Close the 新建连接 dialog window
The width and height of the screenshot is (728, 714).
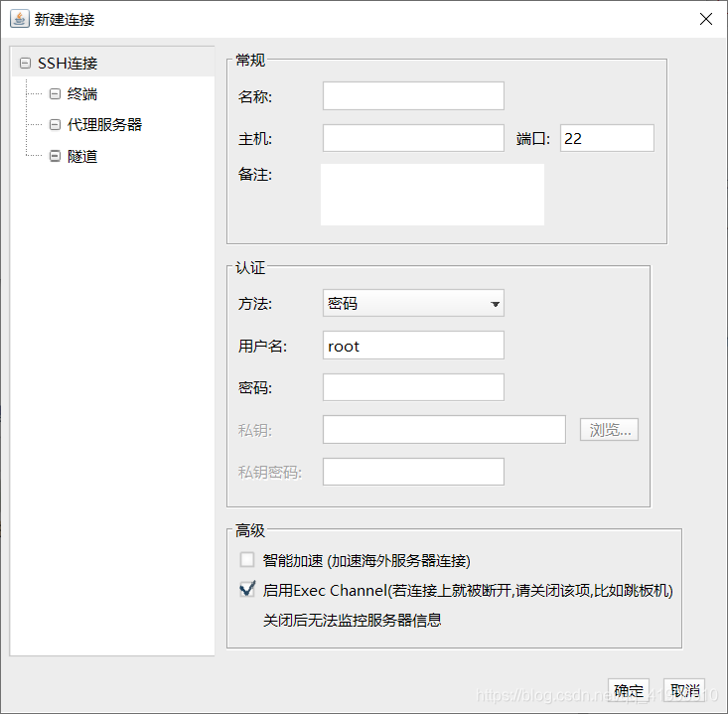coord(706,19)
